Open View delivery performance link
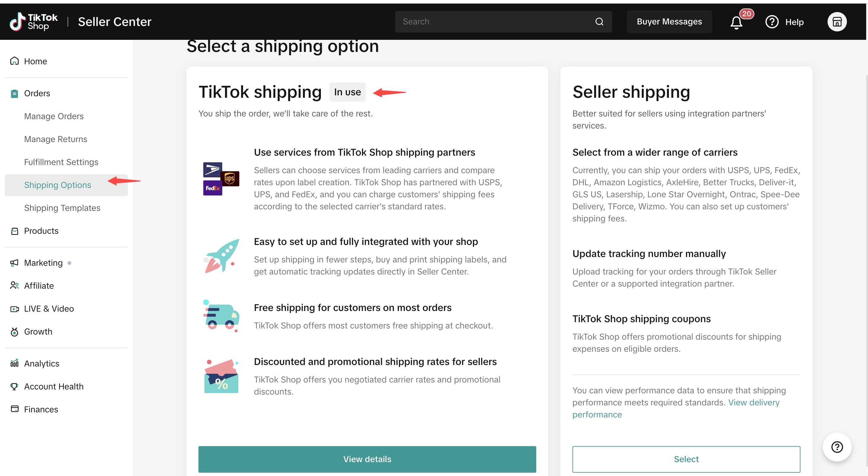 pyautogui.click(x=754, y=402)
